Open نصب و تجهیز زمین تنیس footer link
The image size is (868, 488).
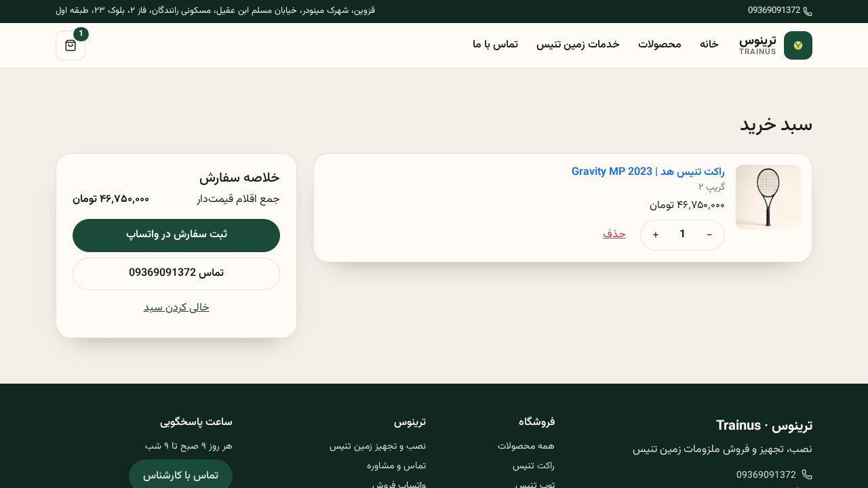[378, 446]
